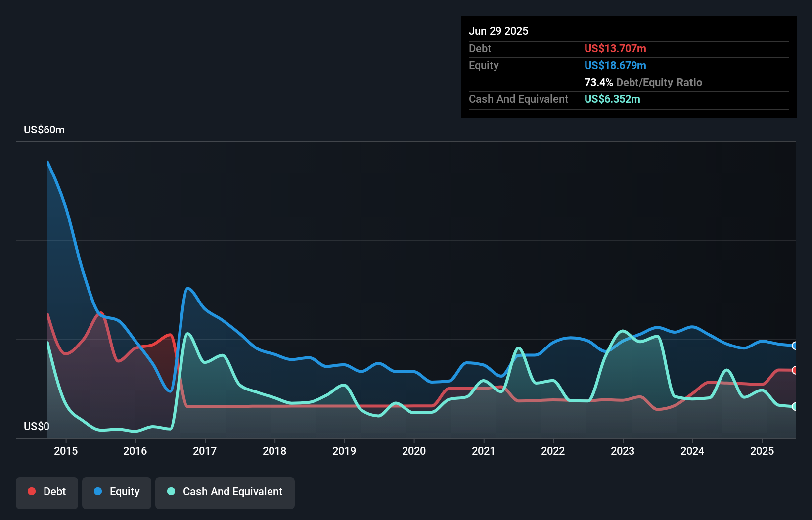Select the red Debt endpoint marker on the chart
Screen dimensions: 812x520
795,370
